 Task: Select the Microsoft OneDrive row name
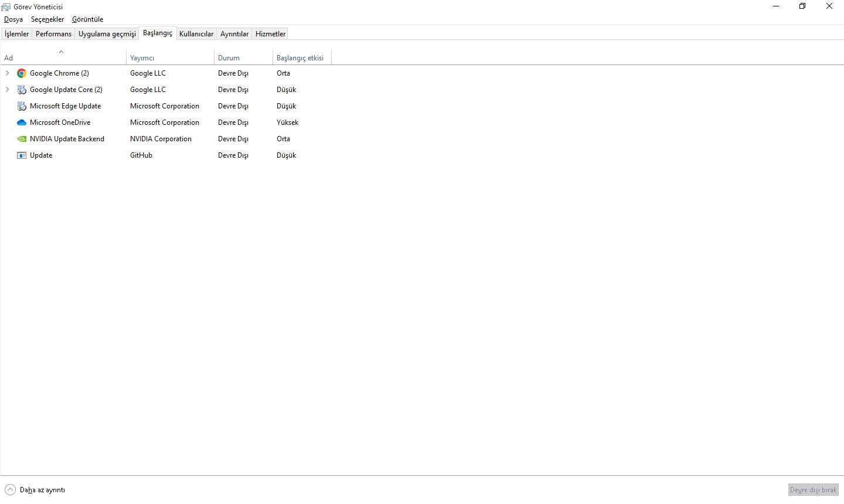tap(60, 122)
